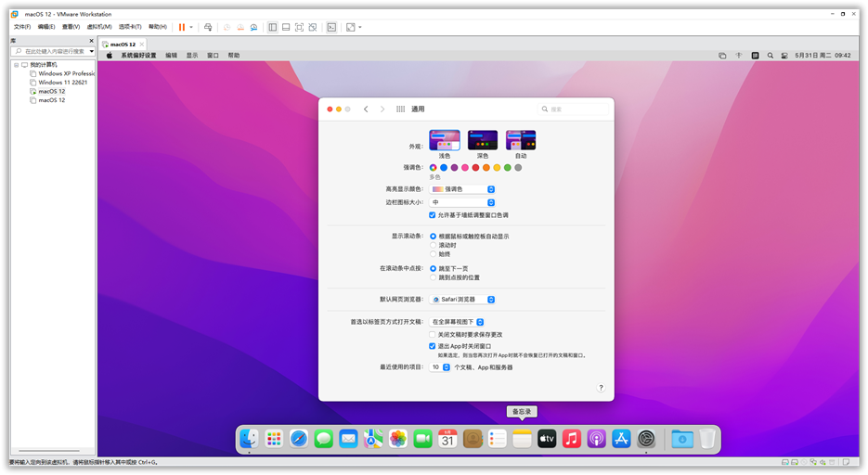The image size is (868, 475).
Task: Switch to macOS 12 VM tab
Action: [123, 45]
